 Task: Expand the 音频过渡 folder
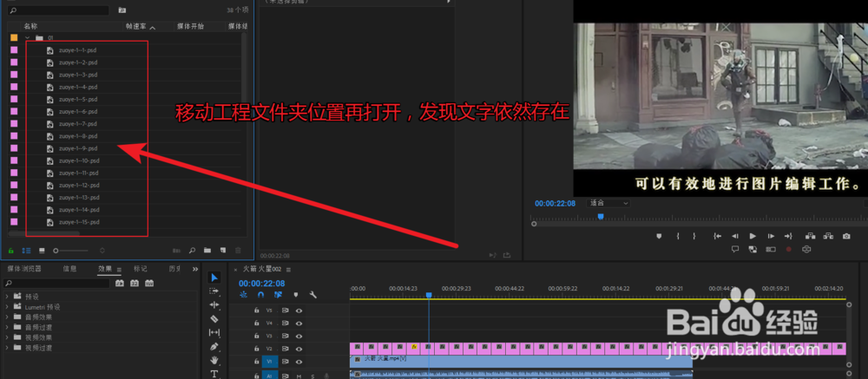click(7, 327)
